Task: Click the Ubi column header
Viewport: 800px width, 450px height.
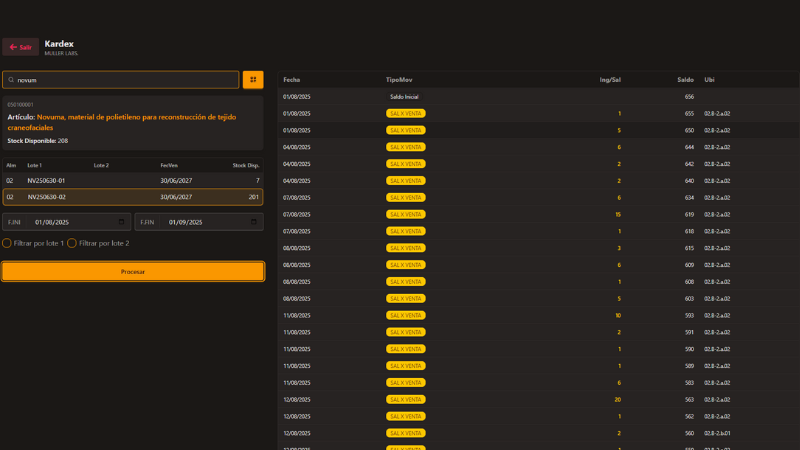Action: click(709, 80)
